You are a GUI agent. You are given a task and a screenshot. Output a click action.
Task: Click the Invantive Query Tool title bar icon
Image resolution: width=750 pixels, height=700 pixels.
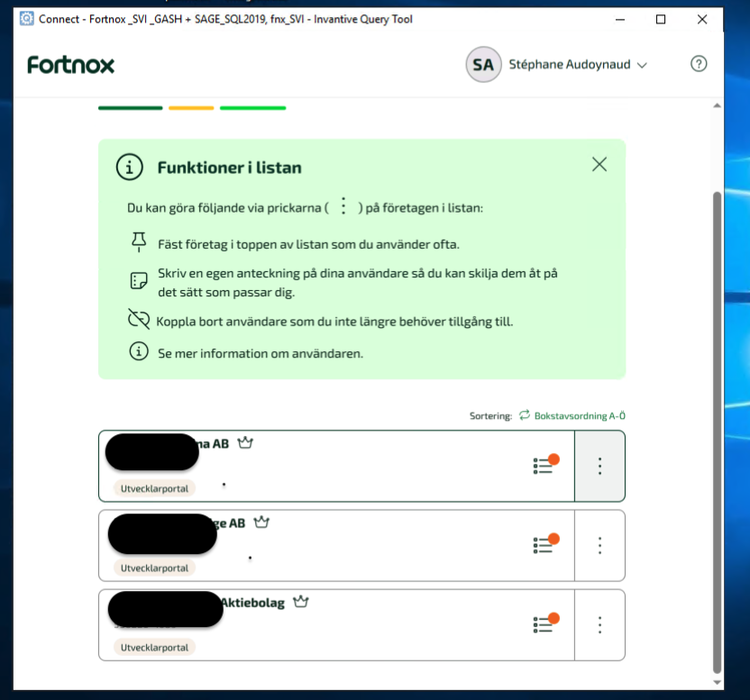(x=27, y=19)
